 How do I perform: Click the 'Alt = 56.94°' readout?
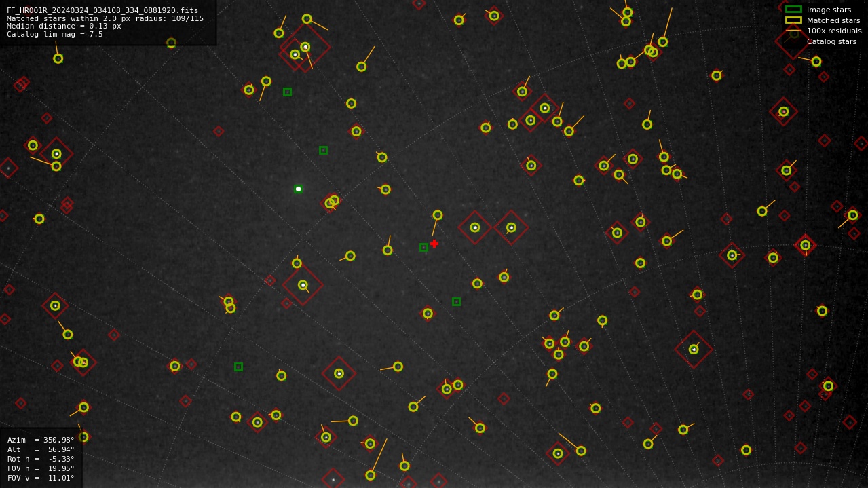pos(41,449)
